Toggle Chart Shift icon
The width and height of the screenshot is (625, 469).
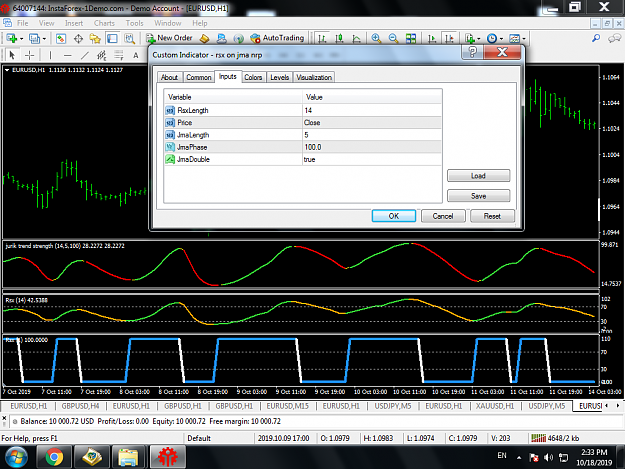click(x=449, y=39)
